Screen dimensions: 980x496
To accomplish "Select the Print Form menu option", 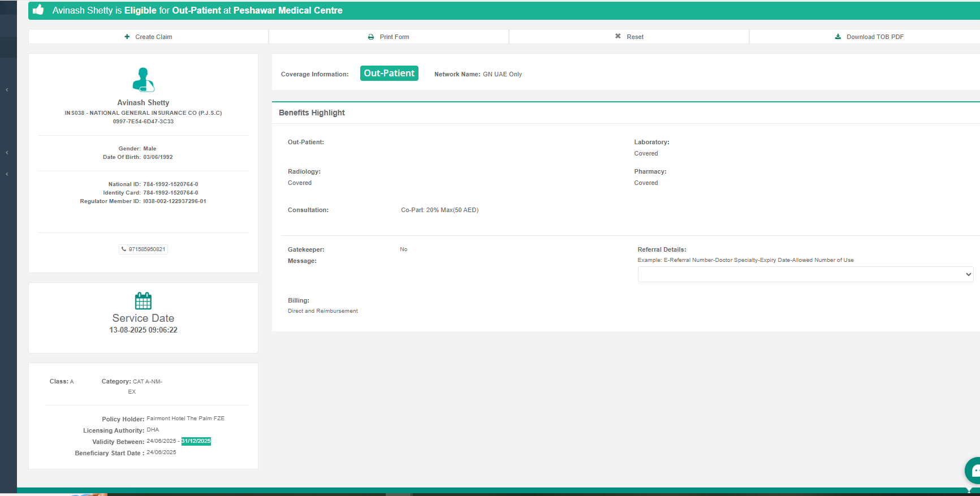I will 394,37.
